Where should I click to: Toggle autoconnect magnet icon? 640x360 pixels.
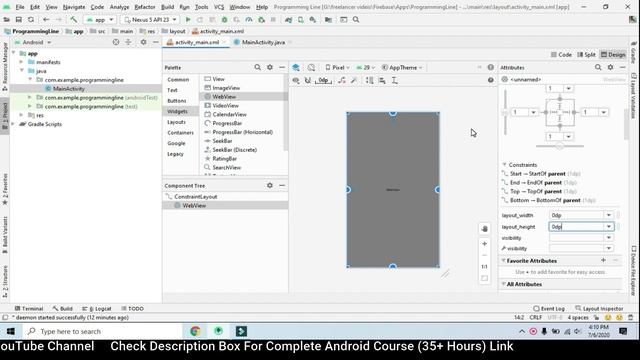click(308, 80)
